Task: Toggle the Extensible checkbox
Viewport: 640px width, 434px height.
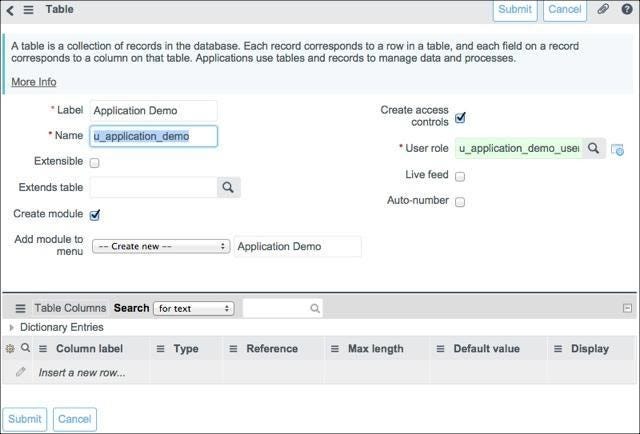Action: [94, 162]
